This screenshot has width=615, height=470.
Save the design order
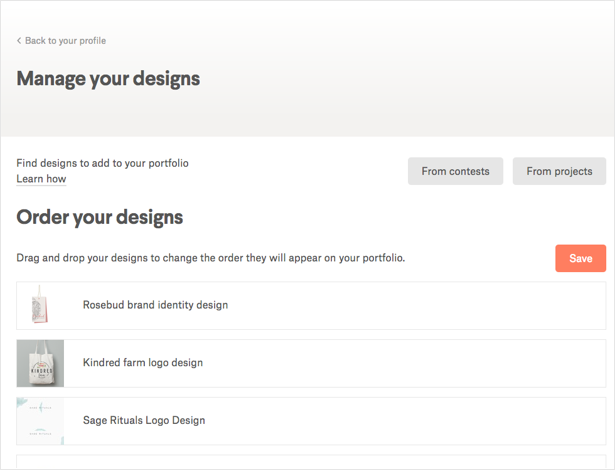pyautogui.click(x=580, y=258)
